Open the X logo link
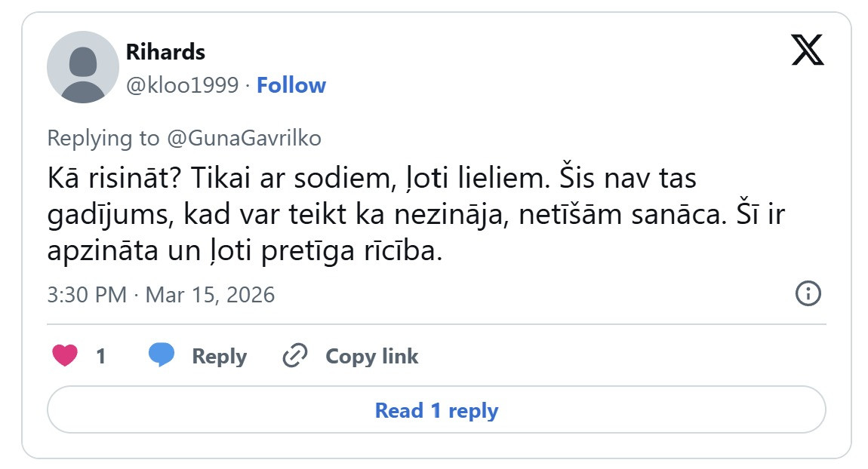This screenshot has height=469, width=868. pyautogui.click(x=807, y=51)
